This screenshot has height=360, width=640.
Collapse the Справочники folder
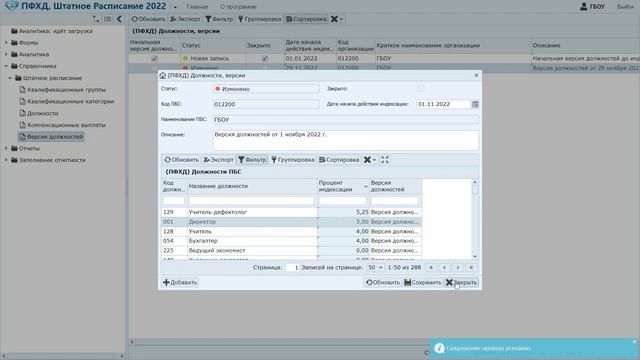click(6, 66)
